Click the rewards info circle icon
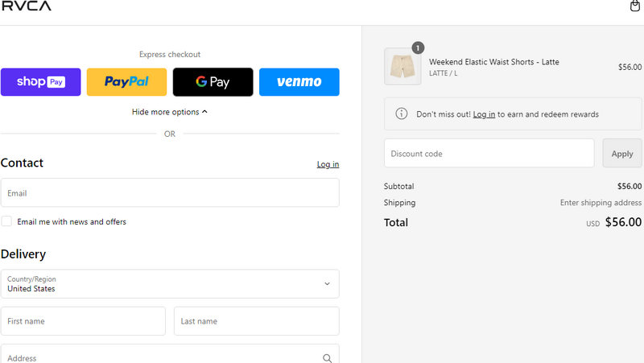644x363 pixels. pos(401,114)
